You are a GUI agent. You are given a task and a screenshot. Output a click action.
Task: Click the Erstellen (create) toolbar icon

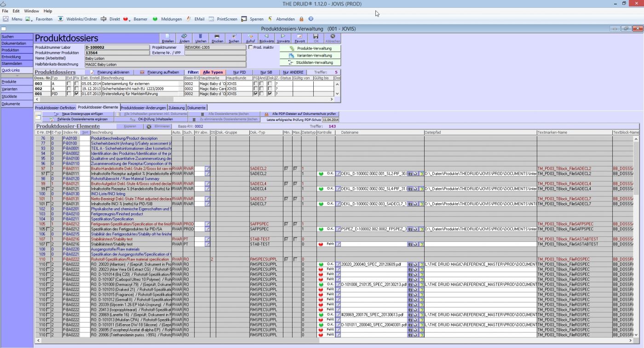pyautogui.click(x=167, y=38)
